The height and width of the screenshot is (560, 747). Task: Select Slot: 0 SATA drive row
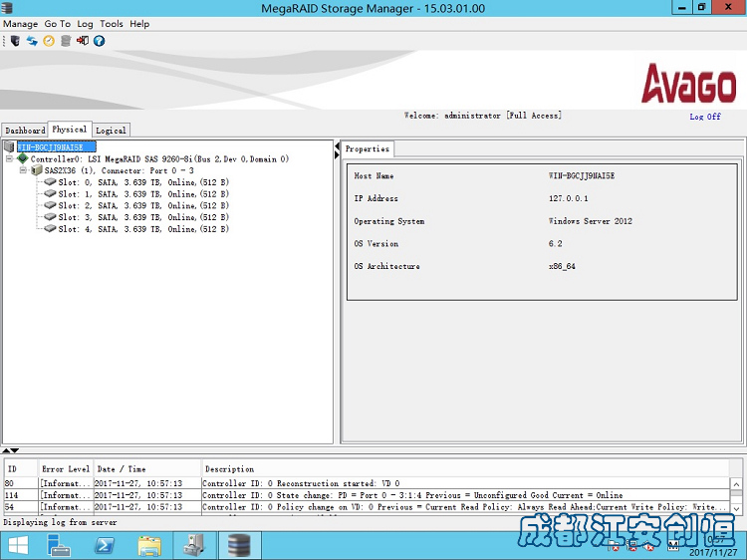[143, 182]
